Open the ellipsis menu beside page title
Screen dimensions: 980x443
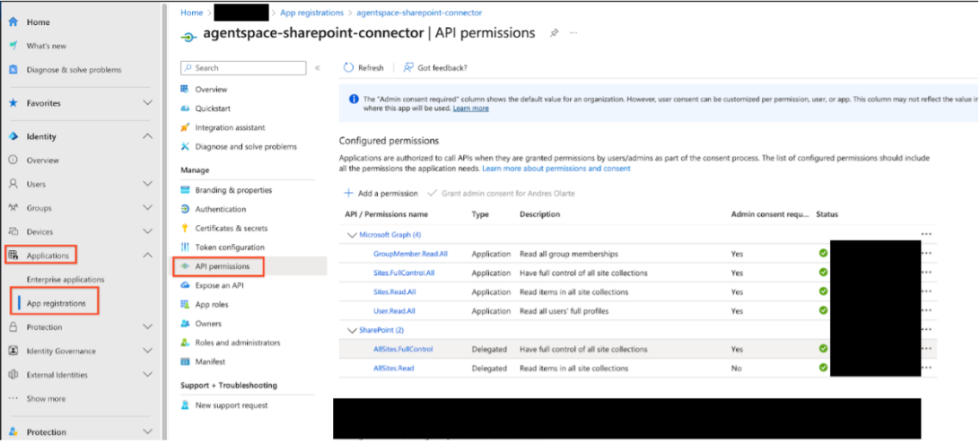pos(573,33)
